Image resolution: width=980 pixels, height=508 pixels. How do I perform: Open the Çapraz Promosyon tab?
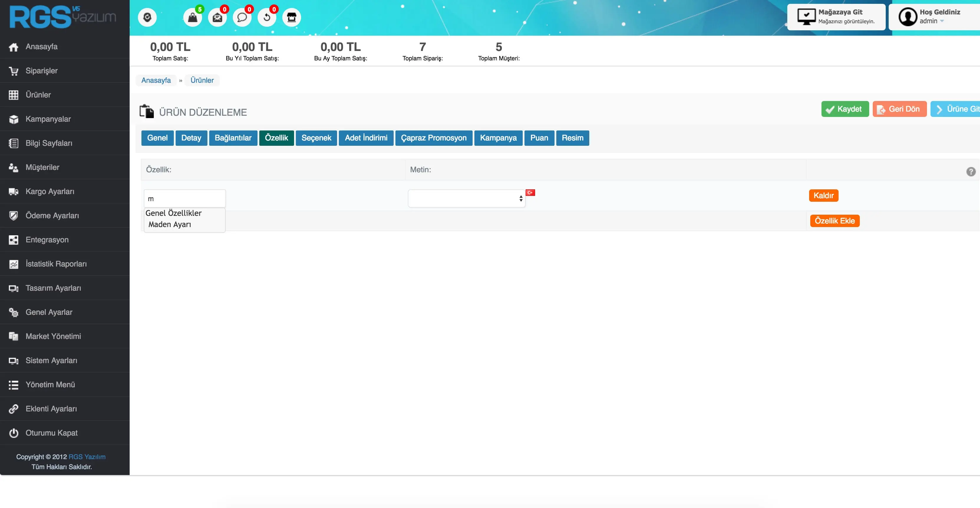tap(433, 138)
